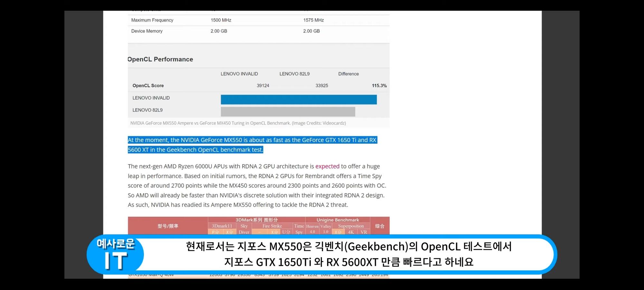Click the gray LENOVO 82L9 score bar
The width and height of the screenshot is (644, 290).
(288, 111)
